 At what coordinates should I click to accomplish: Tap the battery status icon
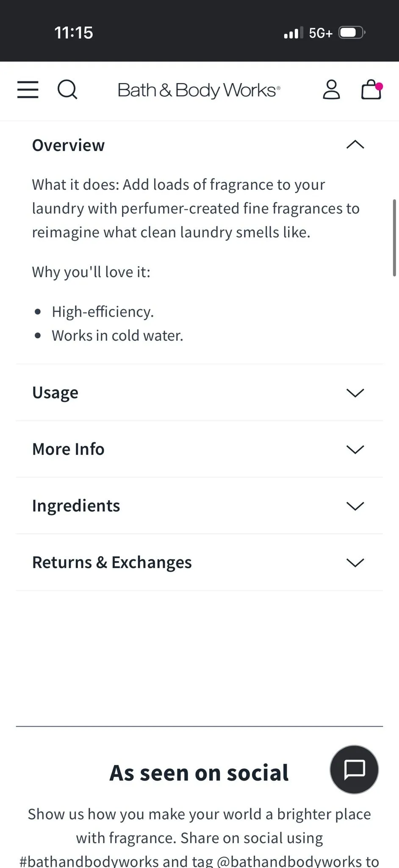(352, 33)
